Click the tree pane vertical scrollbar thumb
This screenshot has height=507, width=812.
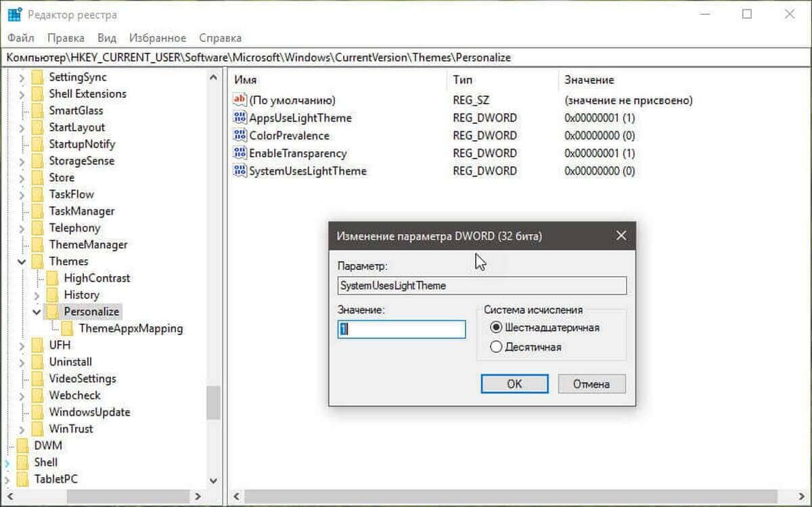click(x=214, y=402)
